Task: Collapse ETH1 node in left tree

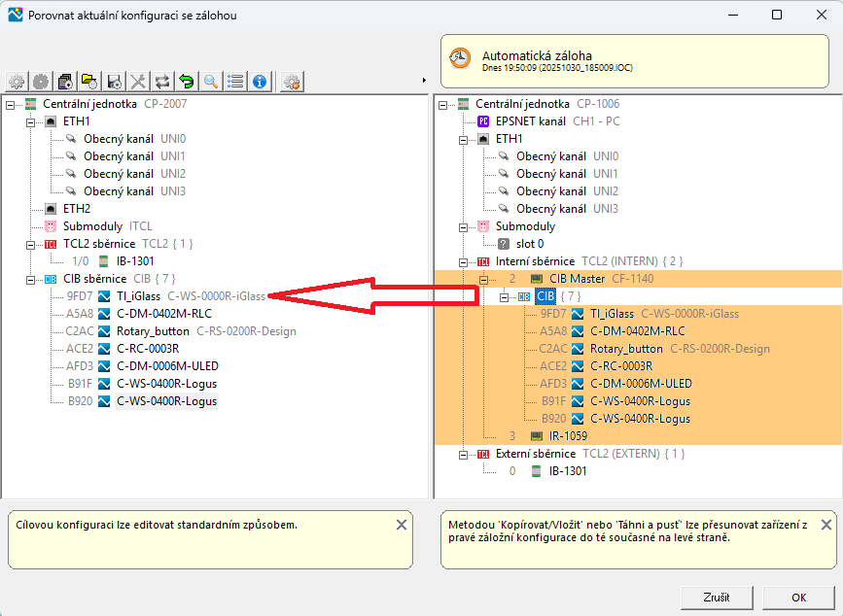Action: tap(29, 121)
